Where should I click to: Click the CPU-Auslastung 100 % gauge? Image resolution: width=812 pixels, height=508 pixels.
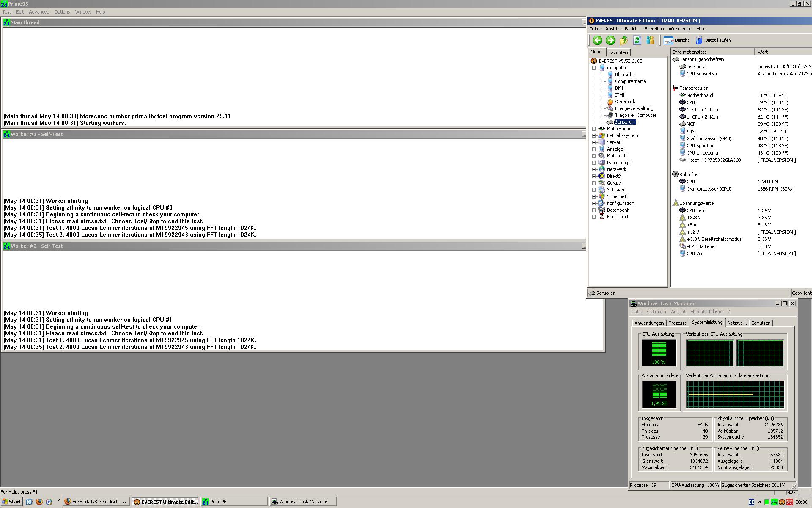[x=658, y=353]
